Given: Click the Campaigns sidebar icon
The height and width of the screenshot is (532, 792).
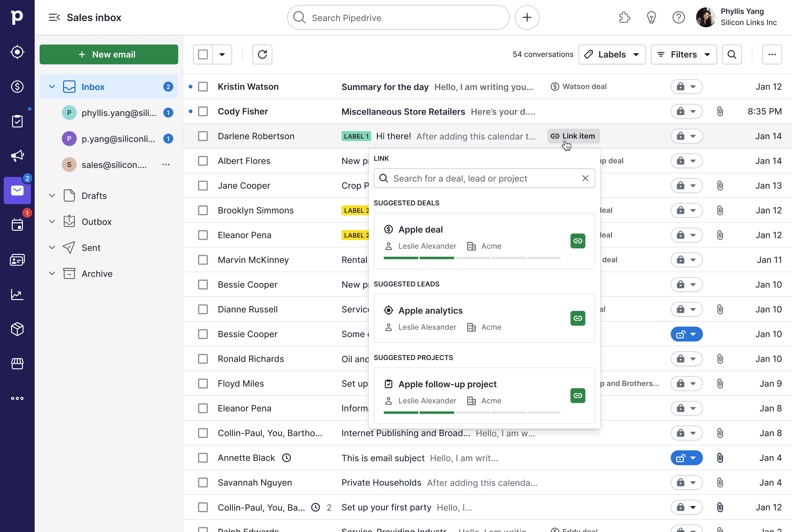Looking at the screenshot, I should coord(17,156).
